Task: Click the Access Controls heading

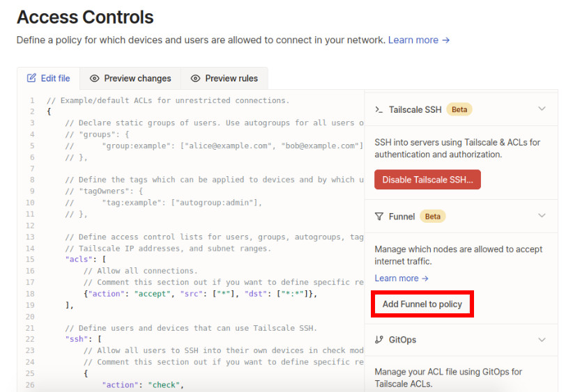Action: pyautogui.click(x=85, y=17)
